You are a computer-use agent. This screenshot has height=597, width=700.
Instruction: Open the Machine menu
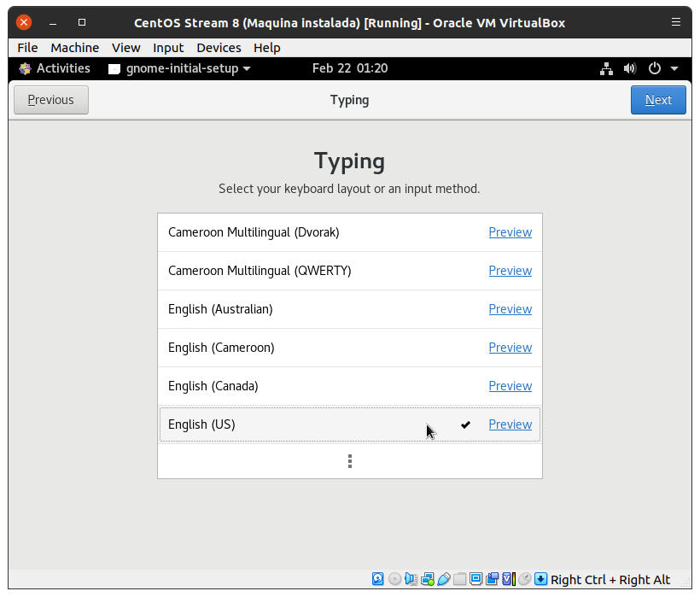click(x=74, y=48)
